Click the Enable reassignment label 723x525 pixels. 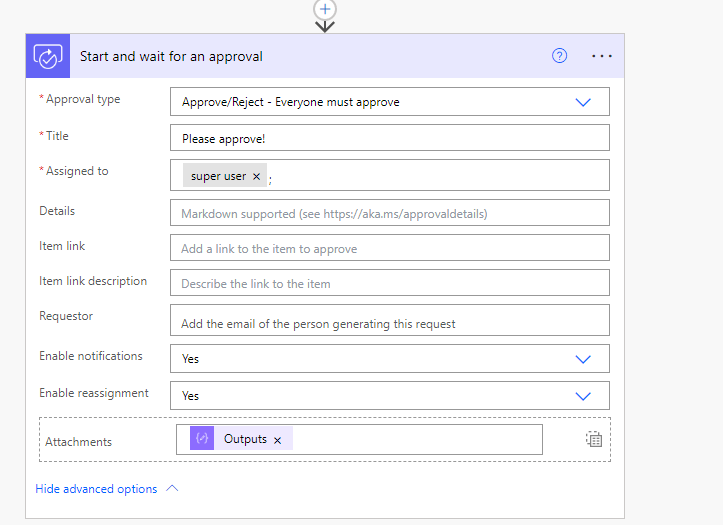coord(94,393)
